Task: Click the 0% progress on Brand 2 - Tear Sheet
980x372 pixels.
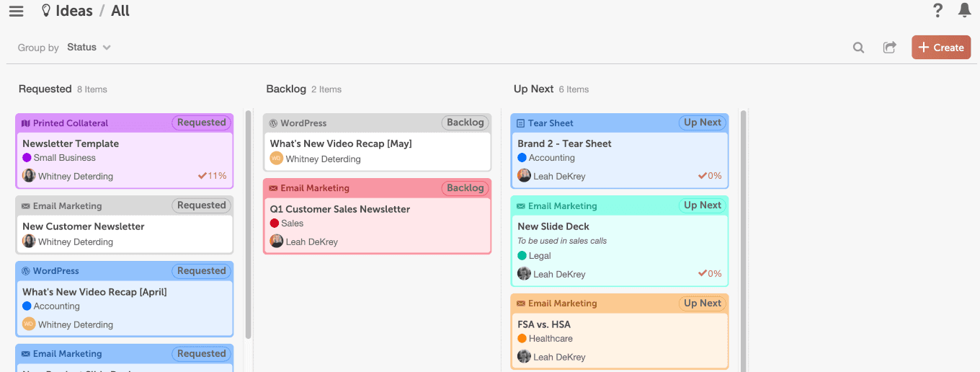Action: (710, 176)
